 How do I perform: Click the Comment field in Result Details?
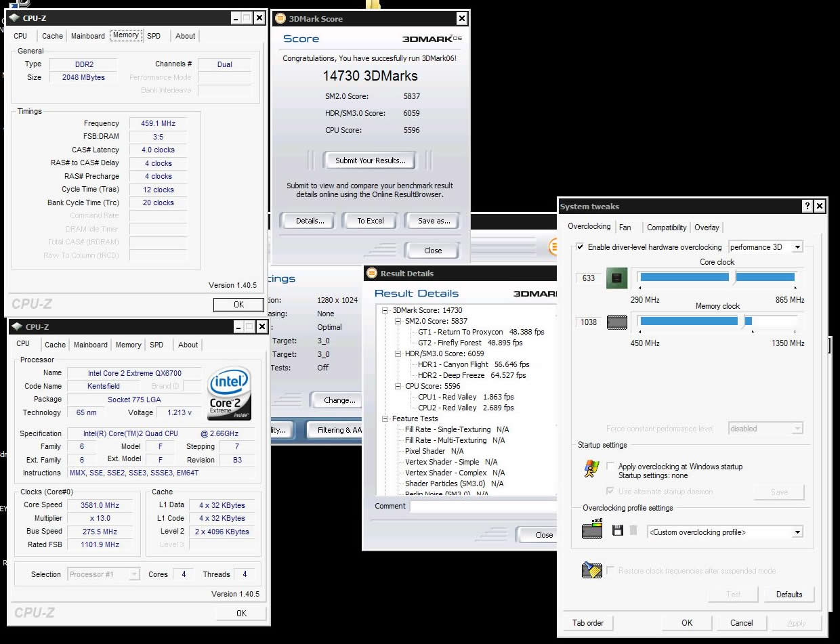[x=483, y=506]
